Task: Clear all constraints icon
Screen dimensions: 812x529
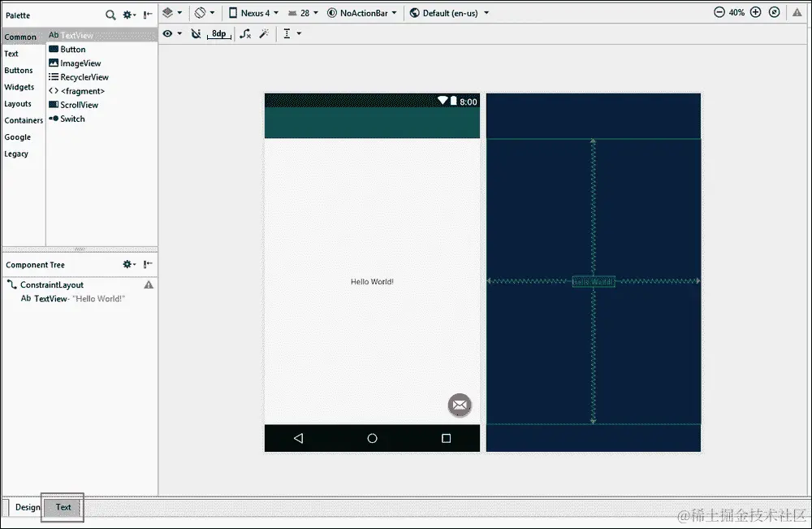Action: (x=245, y=33)
